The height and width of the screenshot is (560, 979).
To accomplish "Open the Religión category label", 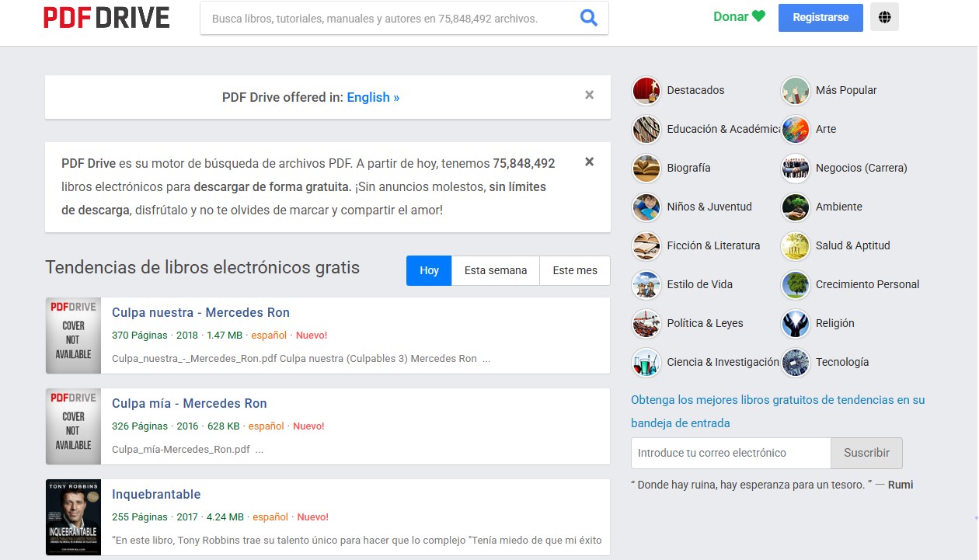I will (835, 323).
